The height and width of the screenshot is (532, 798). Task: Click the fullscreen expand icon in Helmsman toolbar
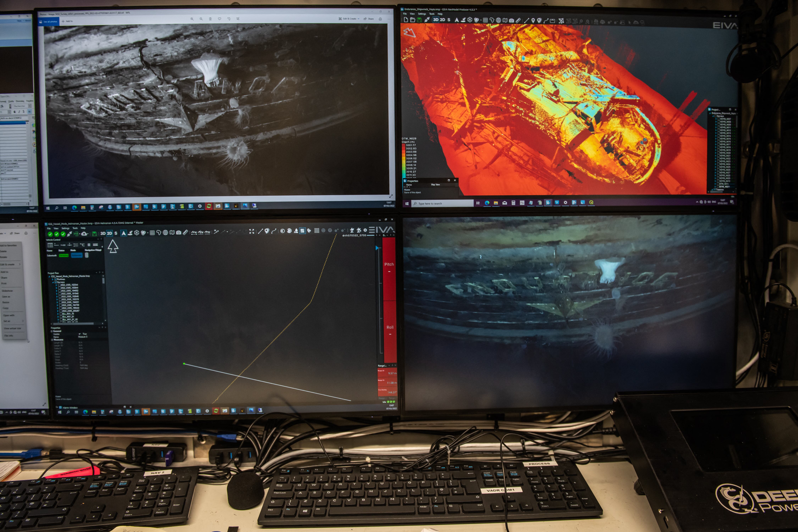(x=251, y=231)
